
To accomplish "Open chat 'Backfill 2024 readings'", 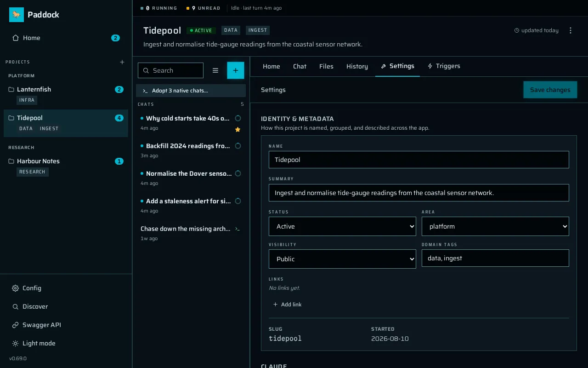I will [191, 150].
